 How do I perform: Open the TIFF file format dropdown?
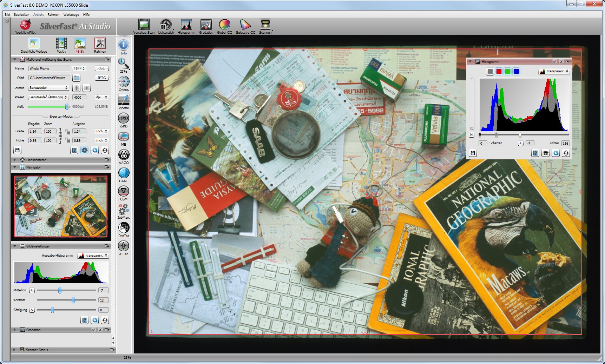[79, 68]
